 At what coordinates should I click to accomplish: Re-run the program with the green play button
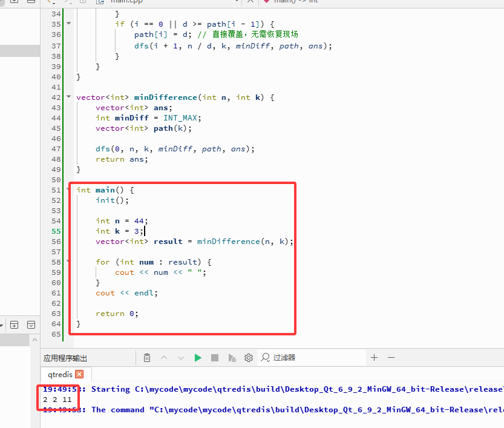coord(198,358)
